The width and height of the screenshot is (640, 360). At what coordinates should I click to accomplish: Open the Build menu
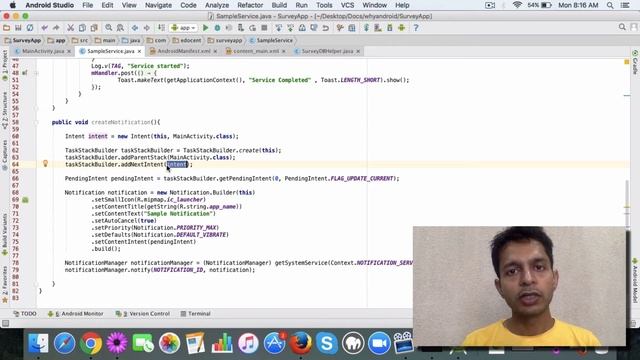click(279, 5)
